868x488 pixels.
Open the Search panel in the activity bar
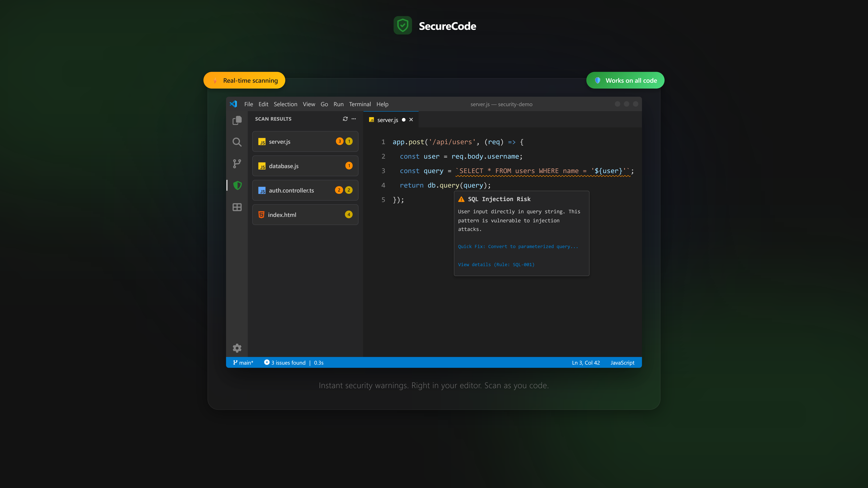tap(237, 142)
